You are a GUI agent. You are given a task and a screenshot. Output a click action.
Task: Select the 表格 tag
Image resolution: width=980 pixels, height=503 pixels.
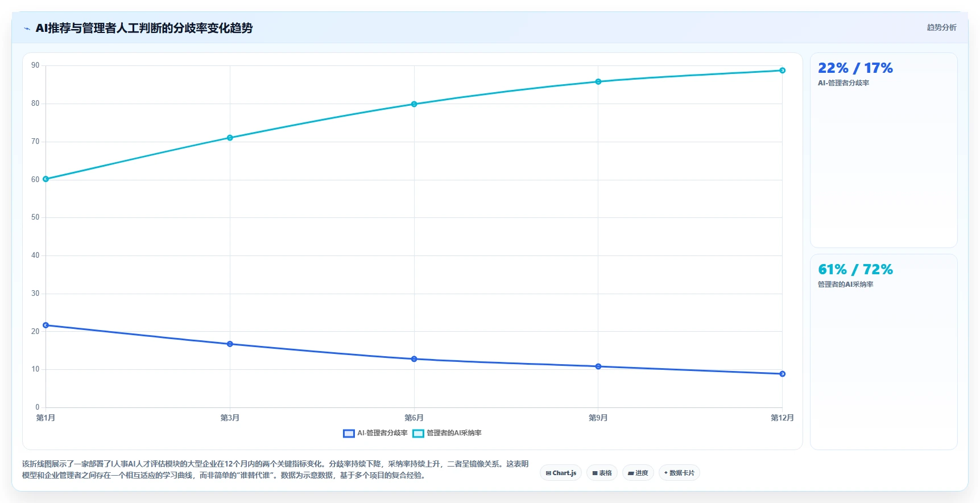pyautogui.click(x=602, y=473)
